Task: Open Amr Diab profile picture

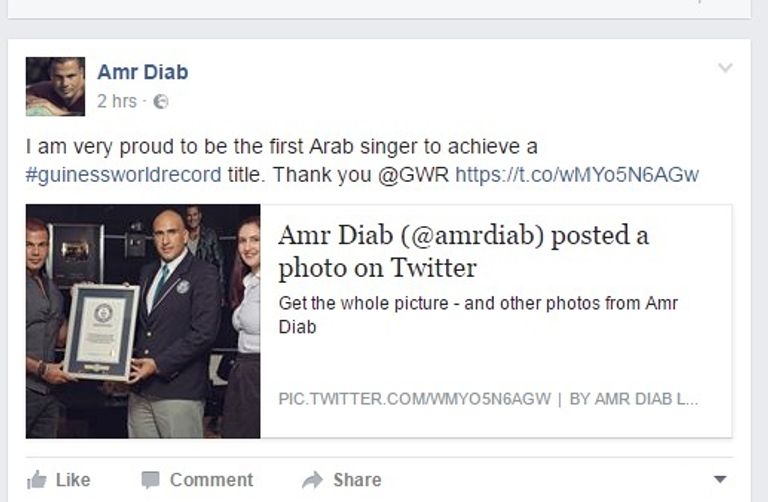Action: 55,87
